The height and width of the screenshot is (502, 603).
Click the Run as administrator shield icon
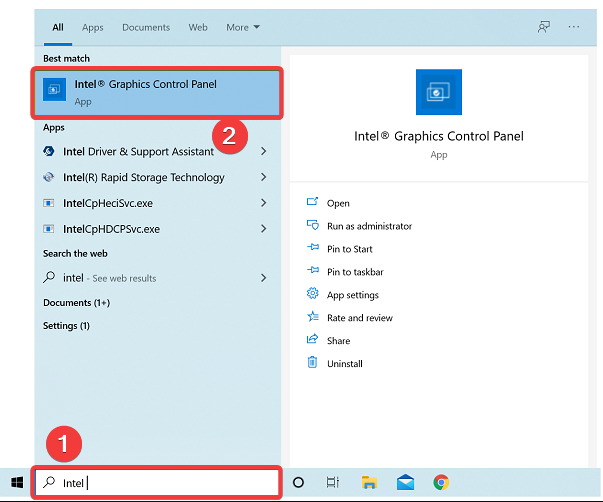click(x=312, y=225)
